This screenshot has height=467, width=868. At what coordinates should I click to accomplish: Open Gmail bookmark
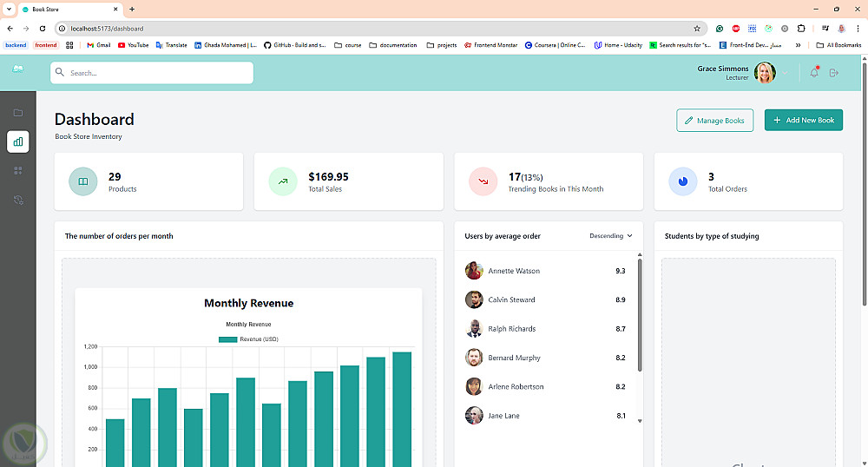(x=99, y=45)
